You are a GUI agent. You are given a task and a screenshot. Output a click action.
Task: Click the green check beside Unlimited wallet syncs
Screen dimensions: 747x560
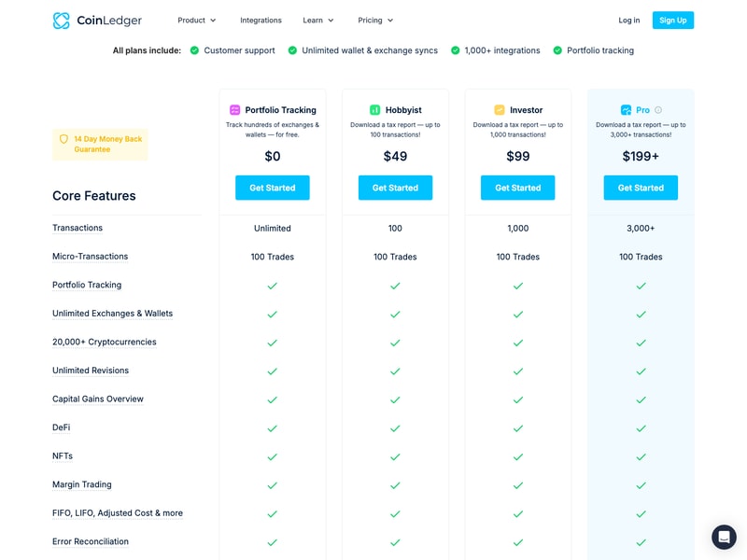point(292,50)
